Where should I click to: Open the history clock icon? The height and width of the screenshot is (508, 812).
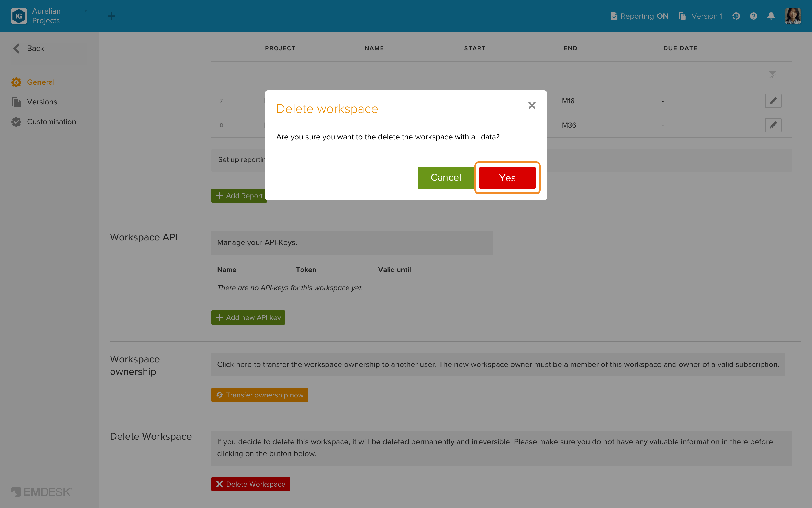(736, 16)
